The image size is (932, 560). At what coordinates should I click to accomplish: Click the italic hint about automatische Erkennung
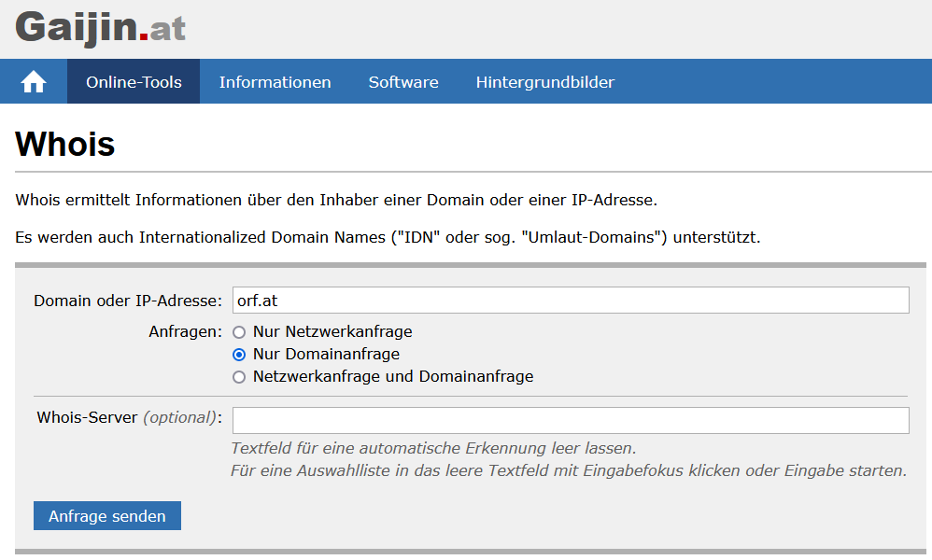coord(433,448)
